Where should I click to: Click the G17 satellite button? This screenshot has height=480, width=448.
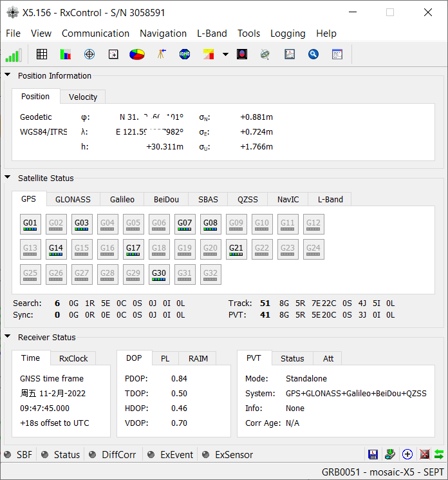click(x=133, y=249)
